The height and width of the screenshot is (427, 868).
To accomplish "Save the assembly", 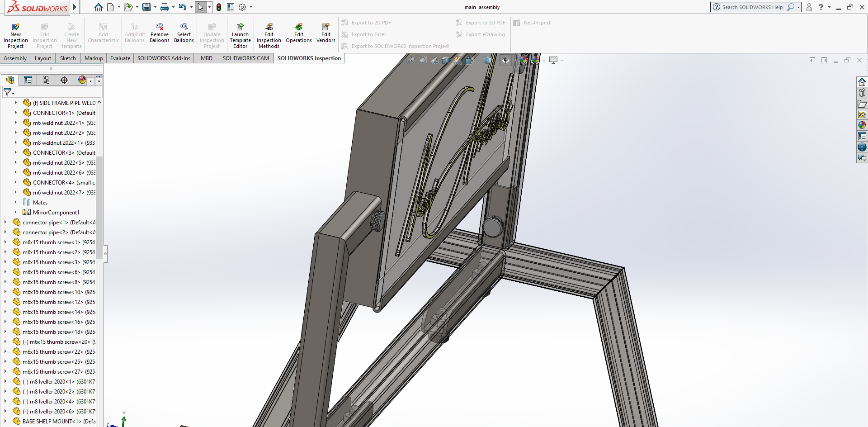I will click(146, 7).
